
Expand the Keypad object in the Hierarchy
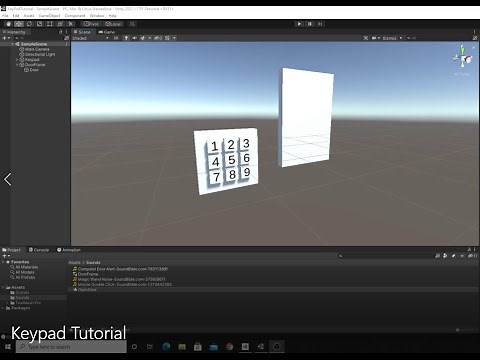(x=17, y=60)
